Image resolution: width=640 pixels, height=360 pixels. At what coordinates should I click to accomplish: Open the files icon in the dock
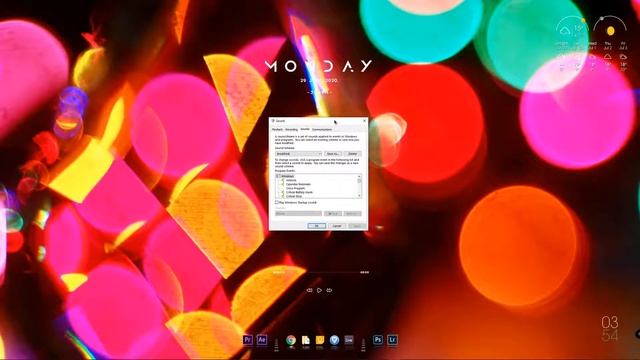coord(305,340)
